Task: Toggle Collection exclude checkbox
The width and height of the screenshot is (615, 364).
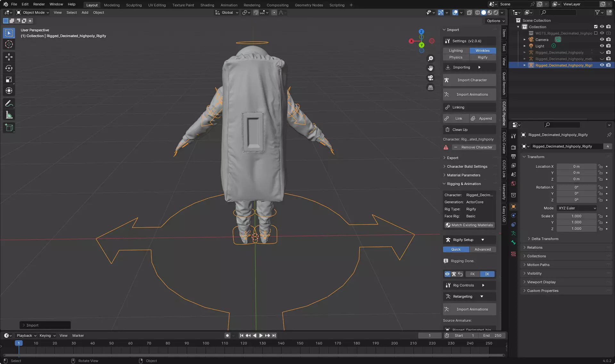Action: 596,27
